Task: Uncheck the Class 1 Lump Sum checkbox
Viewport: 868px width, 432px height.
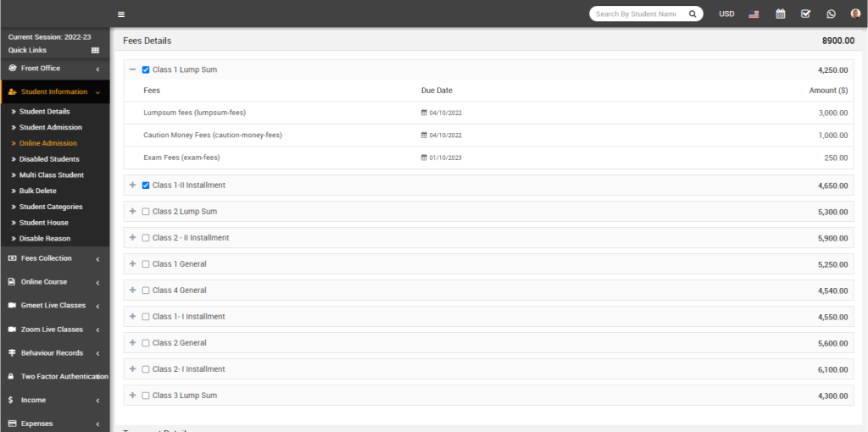Action: [146, 70]
